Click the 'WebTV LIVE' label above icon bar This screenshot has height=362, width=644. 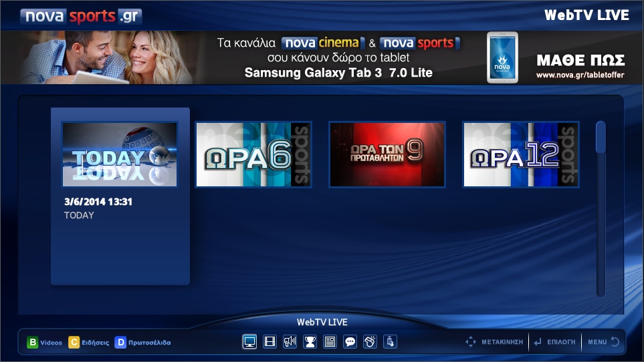pos(322,322)
